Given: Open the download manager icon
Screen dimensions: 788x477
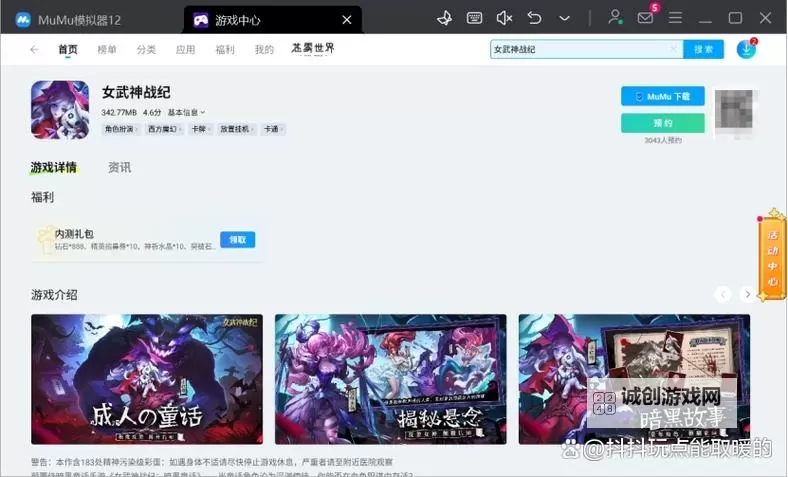Looking at the screenshot, I should [x=746, y=49].
